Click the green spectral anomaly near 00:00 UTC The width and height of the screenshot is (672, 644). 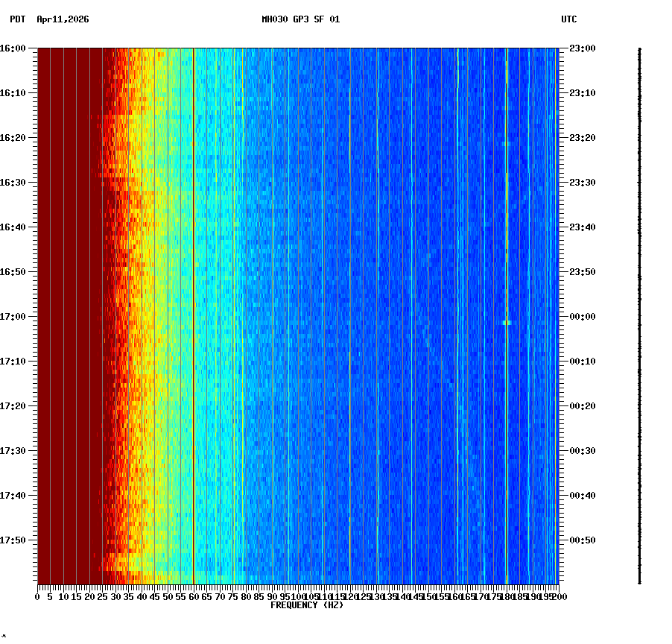pos(506,321)
